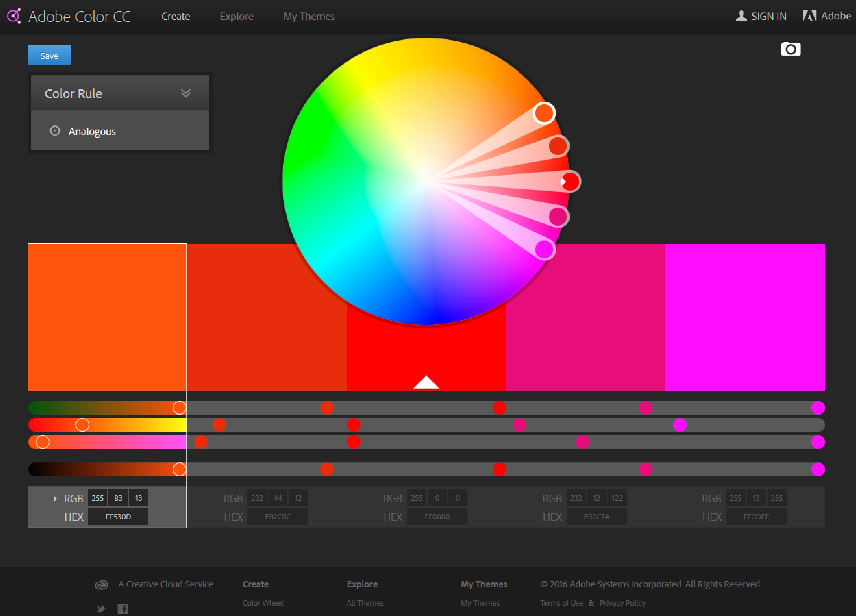This screenshot has height=616, width=856.
Task: Open Color Wheel footer link
Action: (x=263, y=603)
